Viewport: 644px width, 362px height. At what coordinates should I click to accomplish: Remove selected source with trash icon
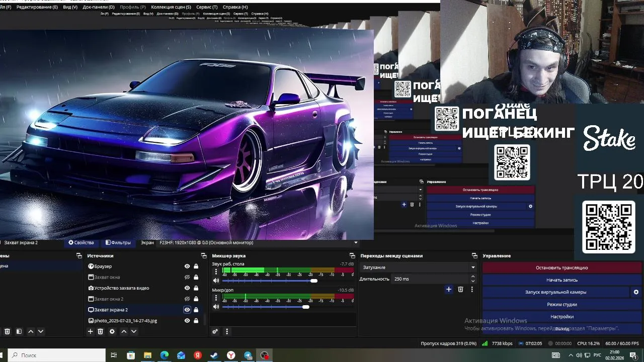(100, 331)
